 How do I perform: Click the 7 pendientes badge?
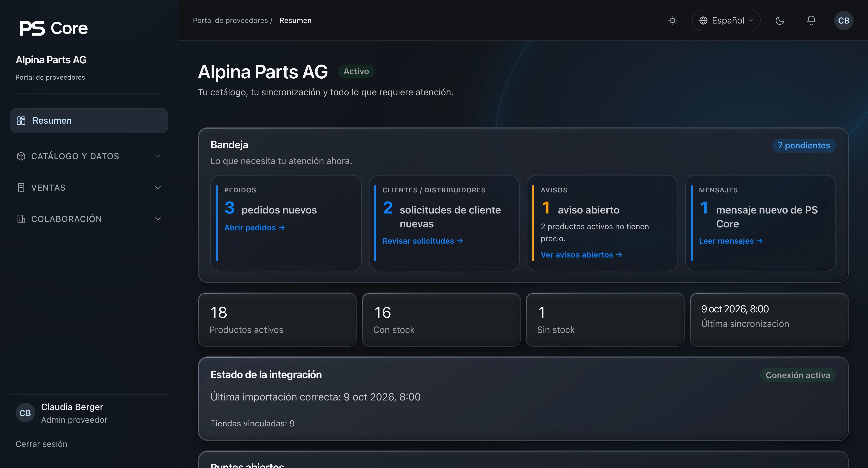(804, 145)
